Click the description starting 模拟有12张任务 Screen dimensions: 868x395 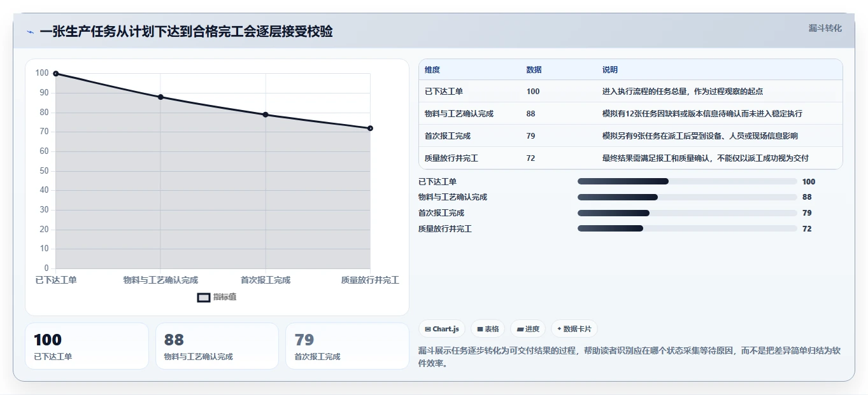[702, 114]
